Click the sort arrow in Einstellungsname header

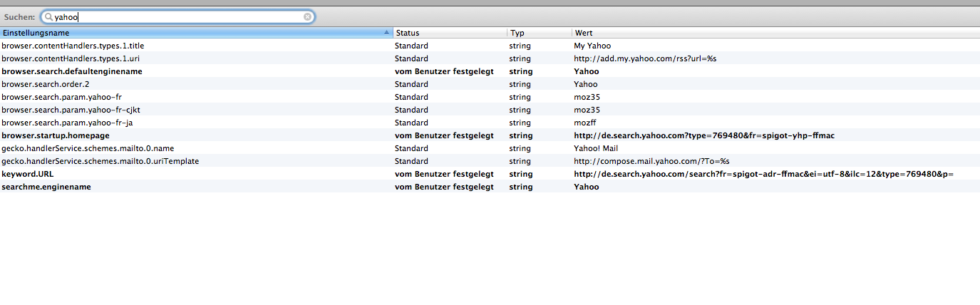click(x=386, y=33)
